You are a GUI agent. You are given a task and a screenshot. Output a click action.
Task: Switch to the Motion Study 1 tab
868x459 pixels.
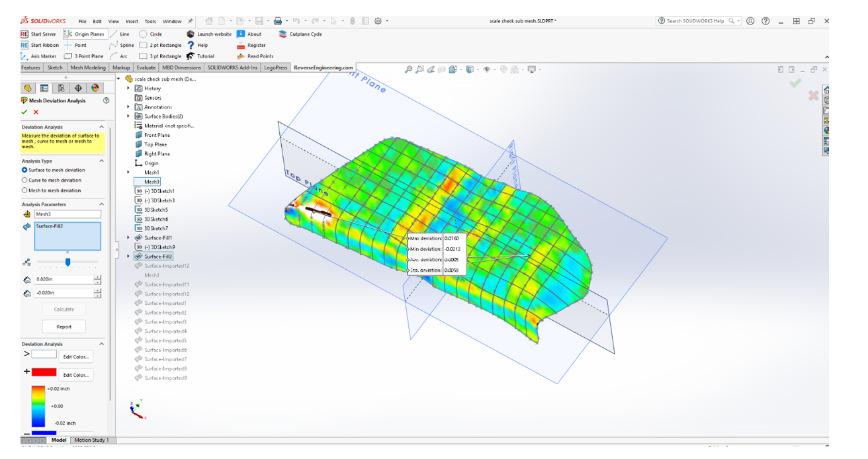(91, 440)
